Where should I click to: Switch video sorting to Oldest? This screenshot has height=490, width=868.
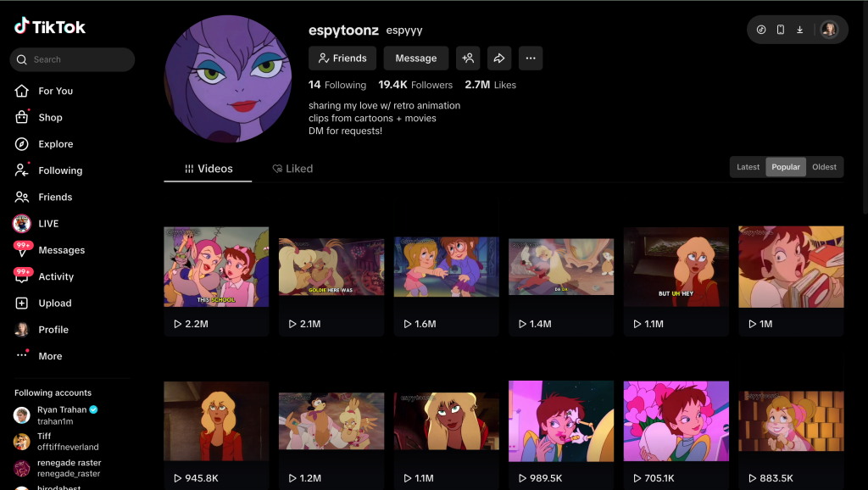tap(824, 167)
